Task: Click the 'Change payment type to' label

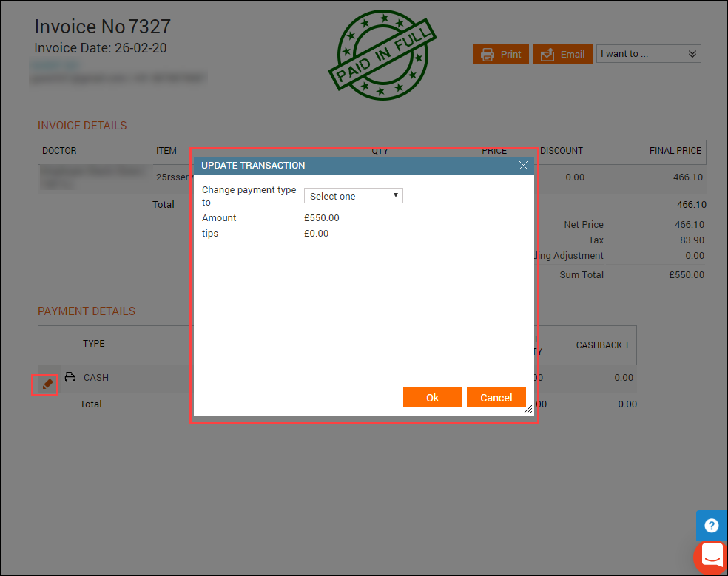Action: (249, 196)
